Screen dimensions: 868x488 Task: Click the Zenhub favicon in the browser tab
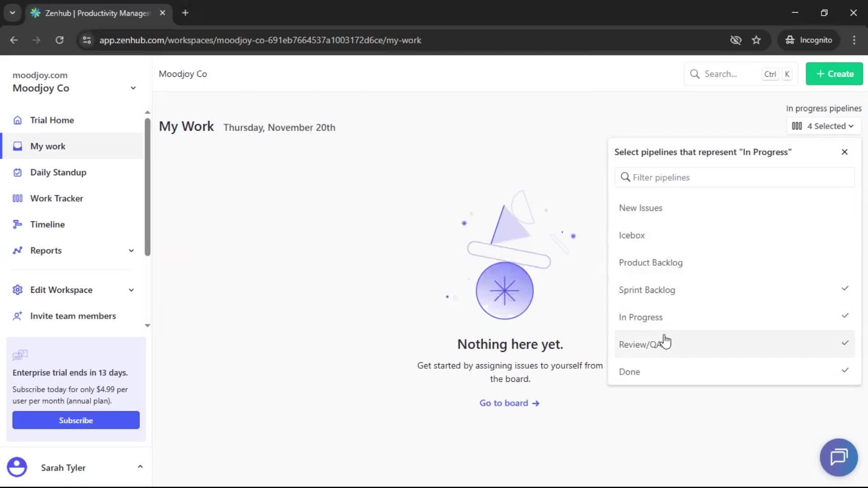click(36, 13)
